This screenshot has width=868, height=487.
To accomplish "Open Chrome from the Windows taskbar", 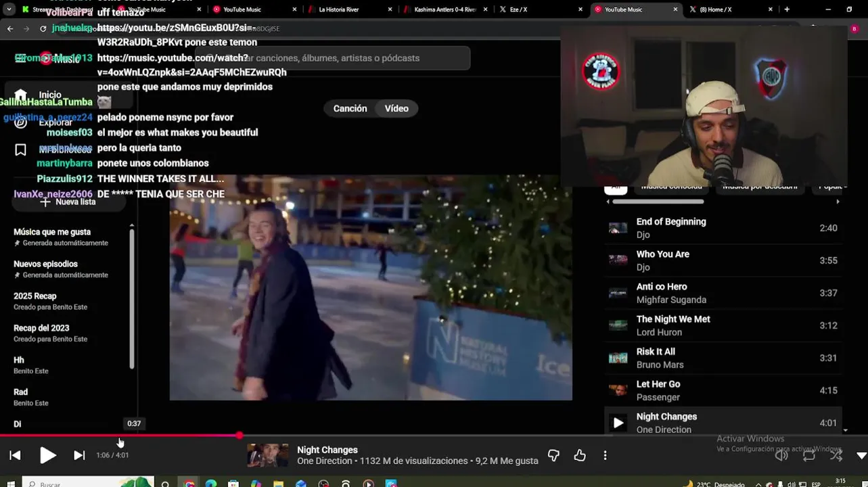I will point(189,484).
